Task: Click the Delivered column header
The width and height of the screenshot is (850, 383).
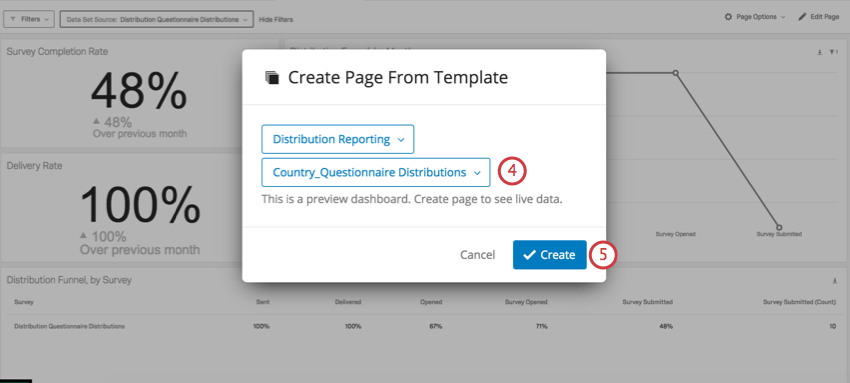Action: tap(348, 302)
